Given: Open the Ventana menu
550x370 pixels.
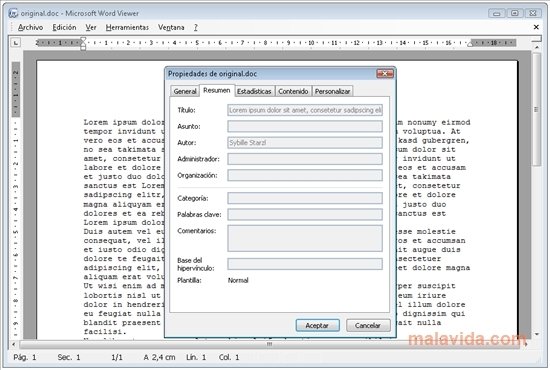Looking at the screenshot, I should point(171,27).
